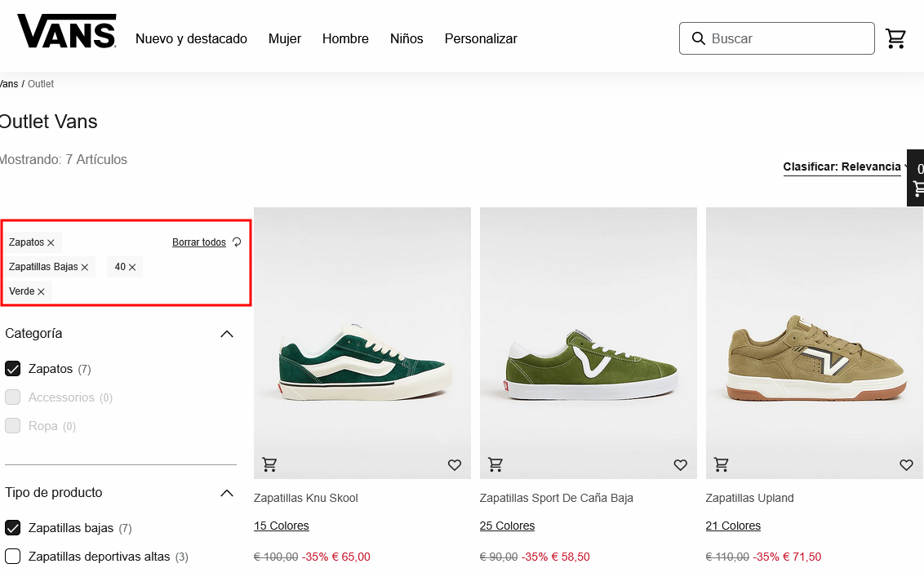Click the search magnifier icon
924x577 pixels.
(699, 38)
